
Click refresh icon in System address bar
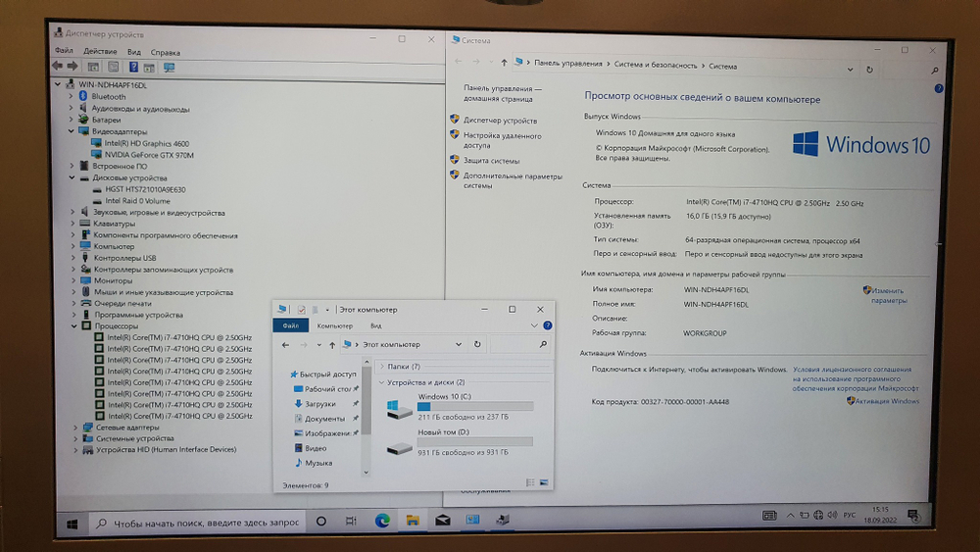click(869, 70)
